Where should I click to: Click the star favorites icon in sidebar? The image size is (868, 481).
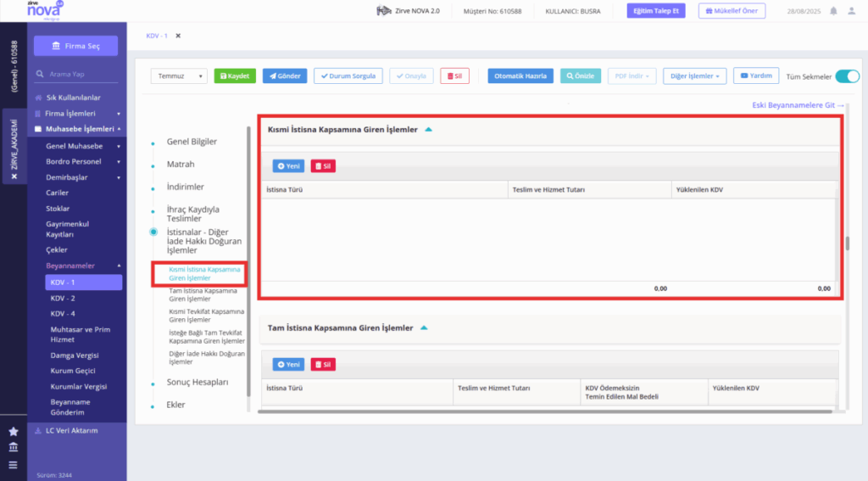[14, 431]
